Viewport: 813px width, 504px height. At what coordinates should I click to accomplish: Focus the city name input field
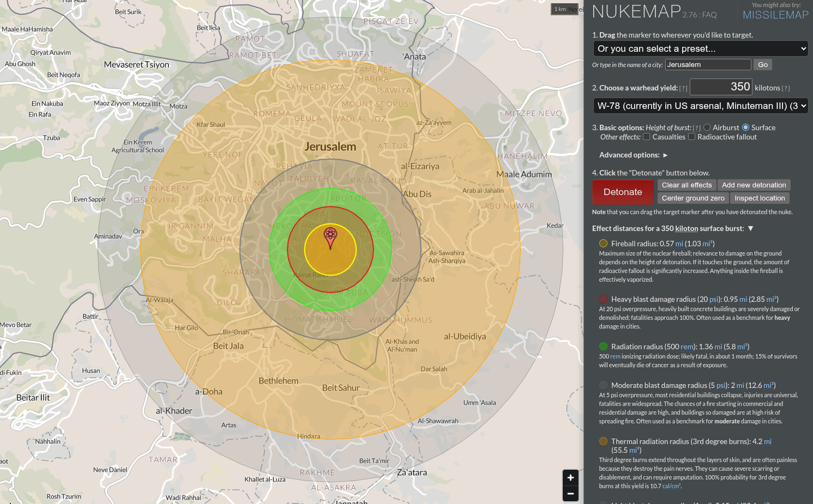708,65
